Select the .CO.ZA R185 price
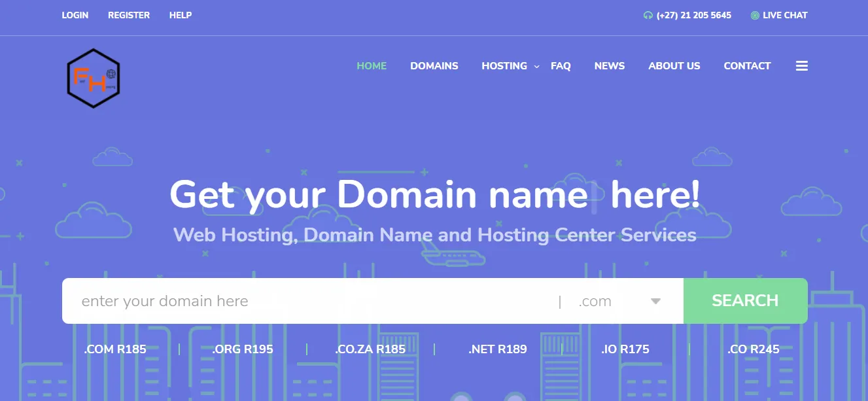Viewport: 868px width, 401px height. [x=370, y=349]
